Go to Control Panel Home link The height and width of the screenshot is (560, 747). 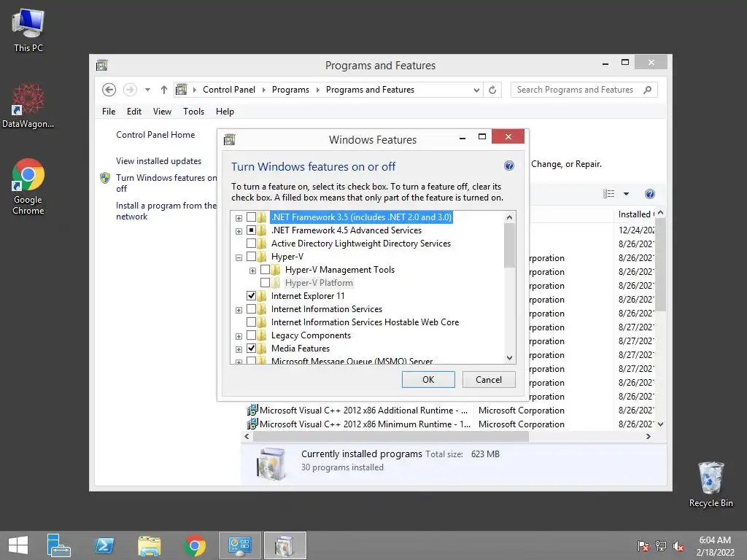[x=155, y=135]
